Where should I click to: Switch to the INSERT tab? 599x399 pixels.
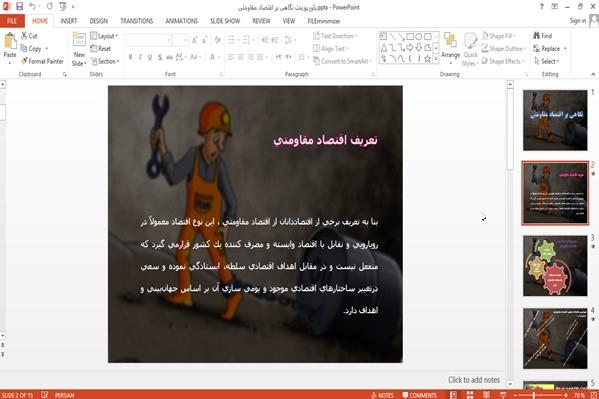tap(68, 21)
